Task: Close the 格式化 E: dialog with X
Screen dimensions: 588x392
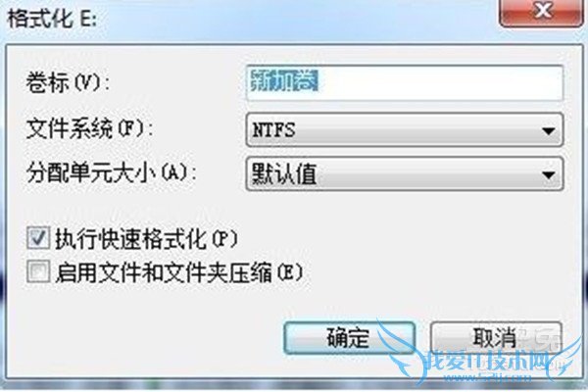Action: (x=541, y=12)
